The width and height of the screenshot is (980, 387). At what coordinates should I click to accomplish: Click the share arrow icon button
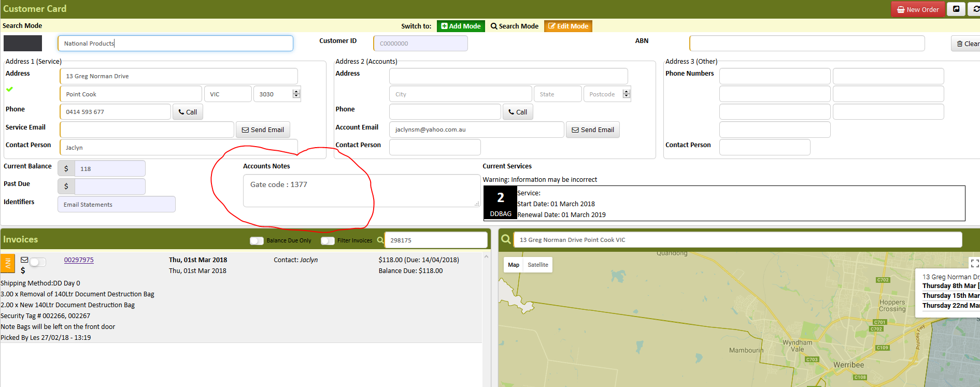[x=956, y=9]
